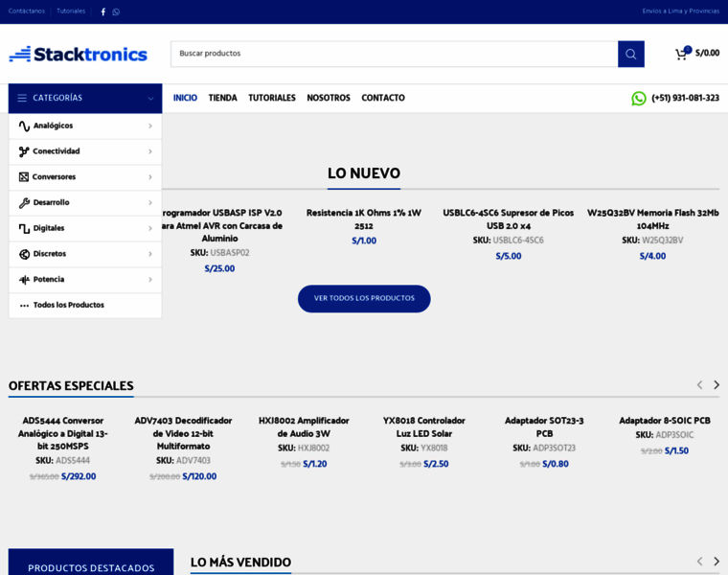This screenshot has height=575, width=728.
Task: Go to previous Ofertas Especiales slide
Action: pyautogui.click(x=699, y=384)
